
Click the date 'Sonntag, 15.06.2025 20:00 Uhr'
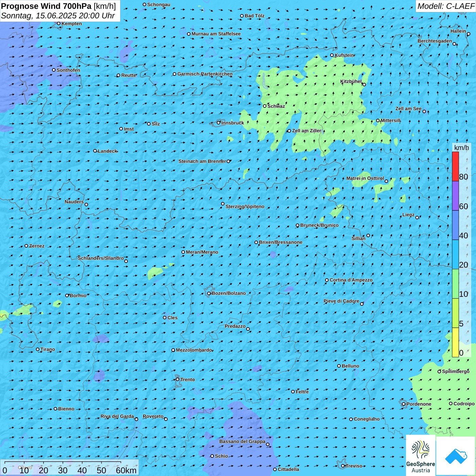point(58,16)
